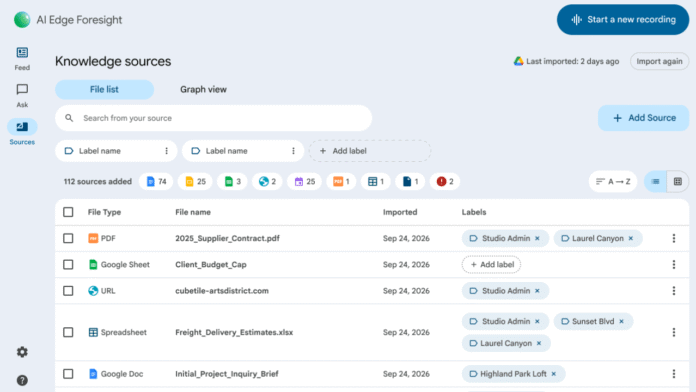This screenshot has width=696, height=392.
Task: Filter by Google Slides count 25
Action: pos(195,182)
